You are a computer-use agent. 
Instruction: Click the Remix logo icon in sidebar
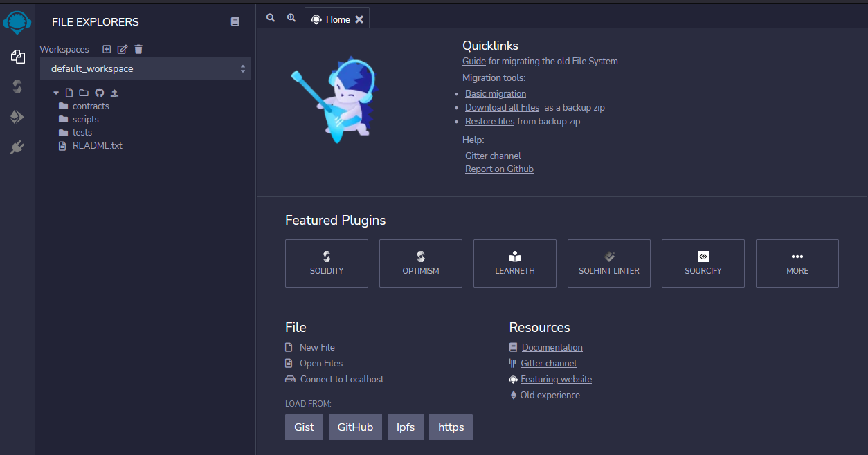click(17, 22)
